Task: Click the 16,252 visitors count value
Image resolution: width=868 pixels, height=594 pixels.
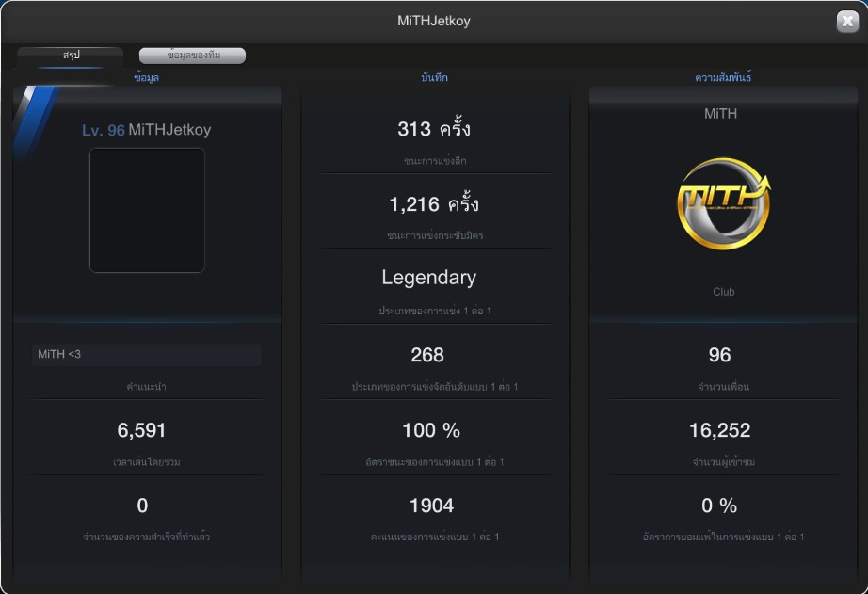Action: point(719,431)
